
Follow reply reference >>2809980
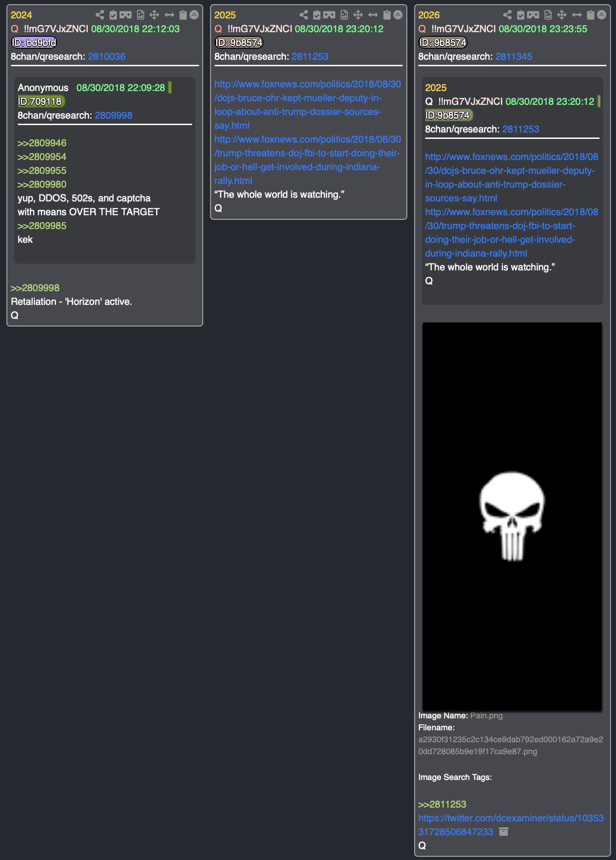42,184
